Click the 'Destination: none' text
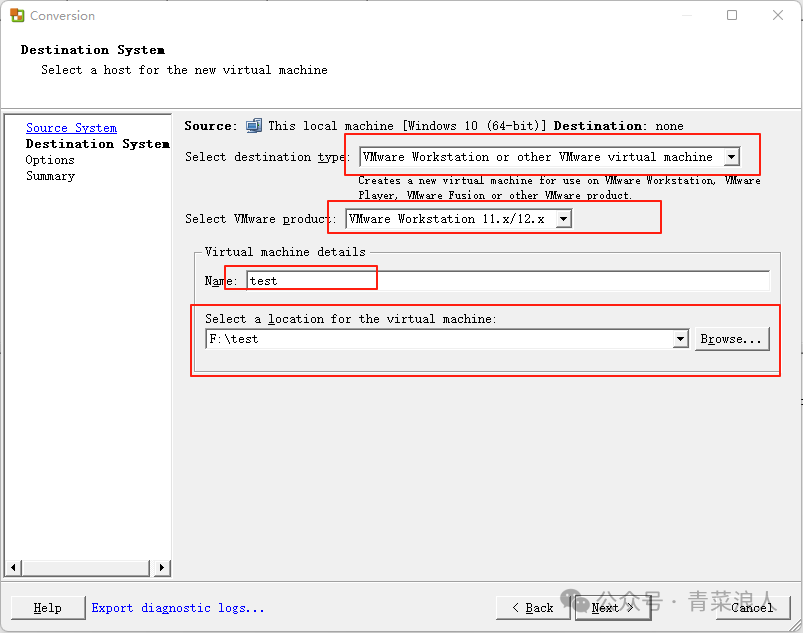 (x=618, y=126)
